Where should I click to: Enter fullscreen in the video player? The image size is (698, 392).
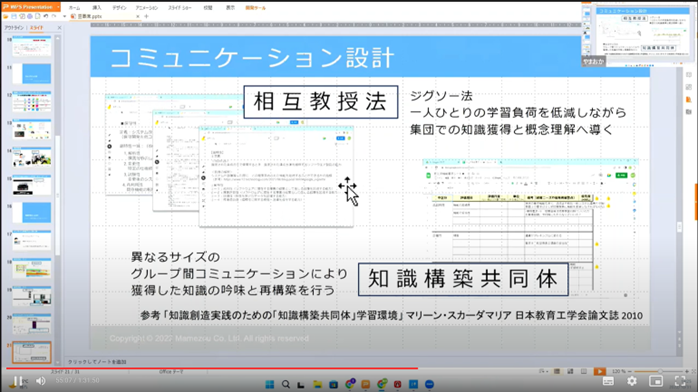[x=680, y=381]
